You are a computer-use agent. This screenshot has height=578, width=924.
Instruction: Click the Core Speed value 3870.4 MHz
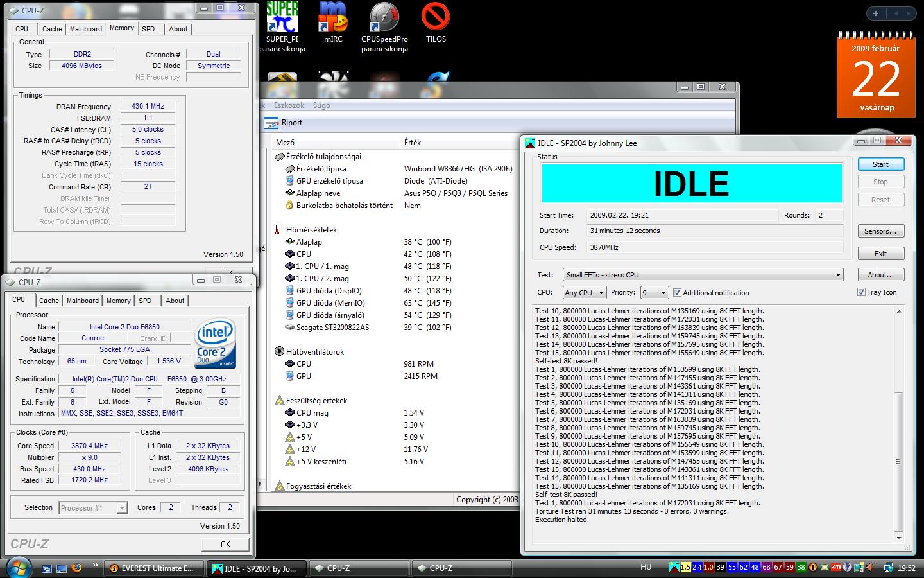[x=89, y=446]
